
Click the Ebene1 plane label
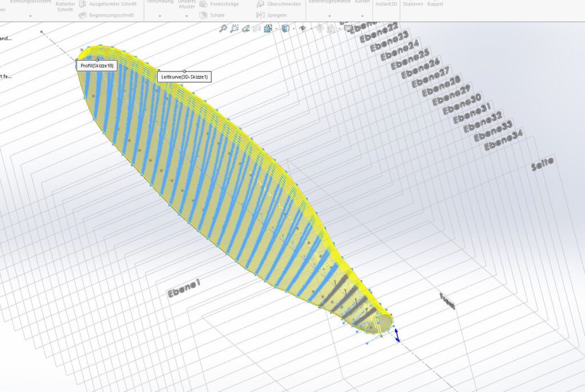[184, 288]
